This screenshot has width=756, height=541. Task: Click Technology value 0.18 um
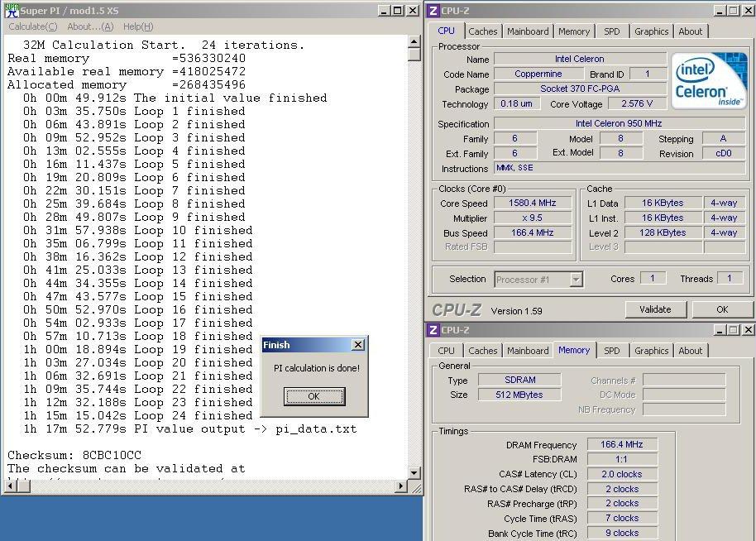516,103
